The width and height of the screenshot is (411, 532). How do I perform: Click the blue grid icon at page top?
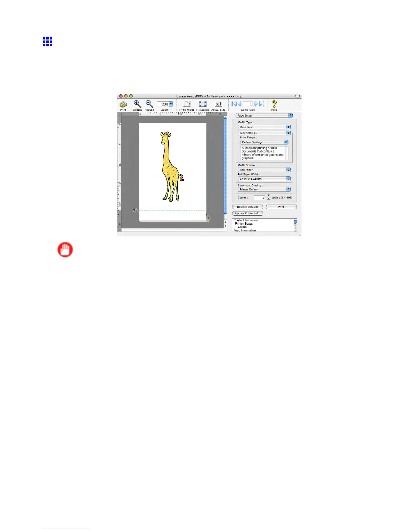coord(48,42)
